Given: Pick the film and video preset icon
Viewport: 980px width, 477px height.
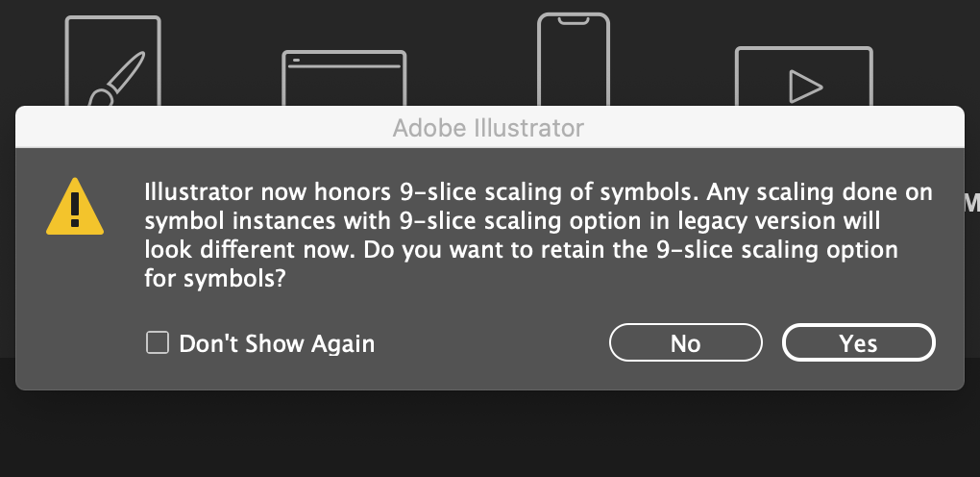Looking at the screenshot, I should [803, 75].
